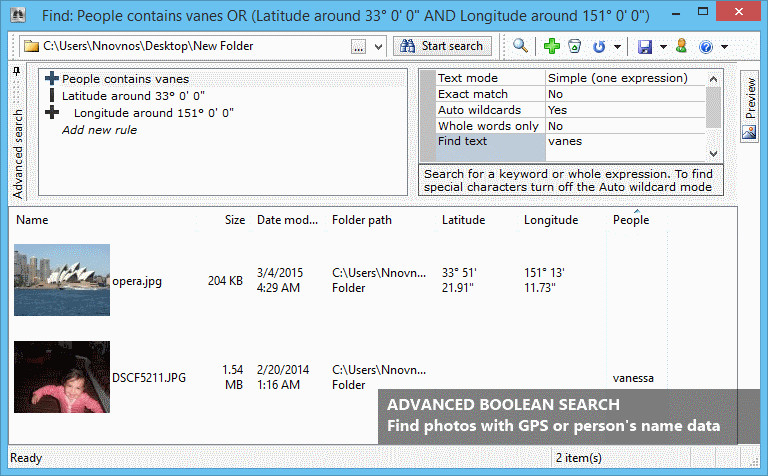Maximize the Find window
The width and height of the screenshot is (768, 476).
pos(703,11)
